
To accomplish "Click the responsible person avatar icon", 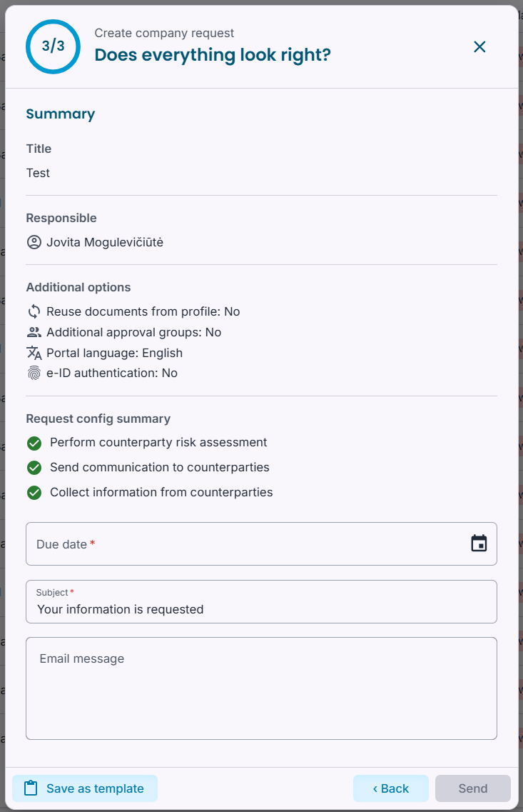I will [x=34, y=242].
